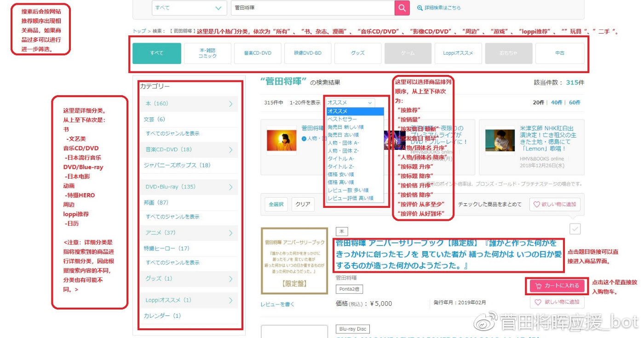The height and width of the screenshot is (338, 644).
Task: Click the 菅田将暉 author name link
Action: 346,278
